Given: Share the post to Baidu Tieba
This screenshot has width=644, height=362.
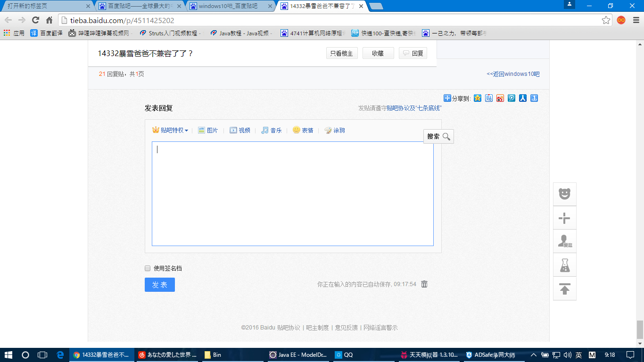Looking at the screenshot, I should click(489, 98).
